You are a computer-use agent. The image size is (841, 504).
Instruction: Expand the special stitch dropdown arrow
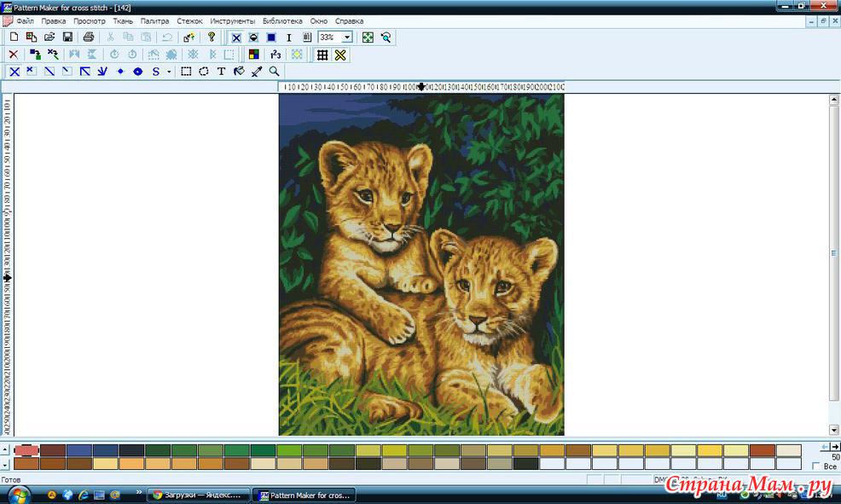[x=169, y=72]
